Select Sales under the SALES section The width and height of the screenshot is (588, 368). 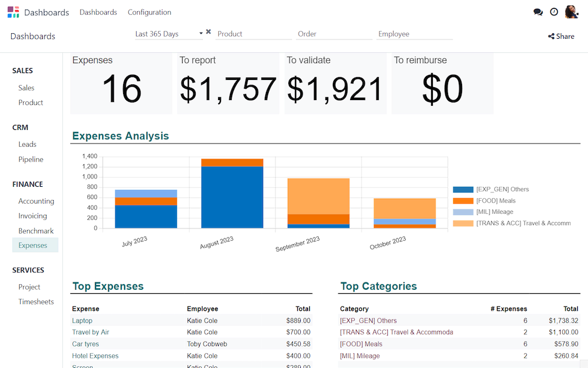[26, 88]
